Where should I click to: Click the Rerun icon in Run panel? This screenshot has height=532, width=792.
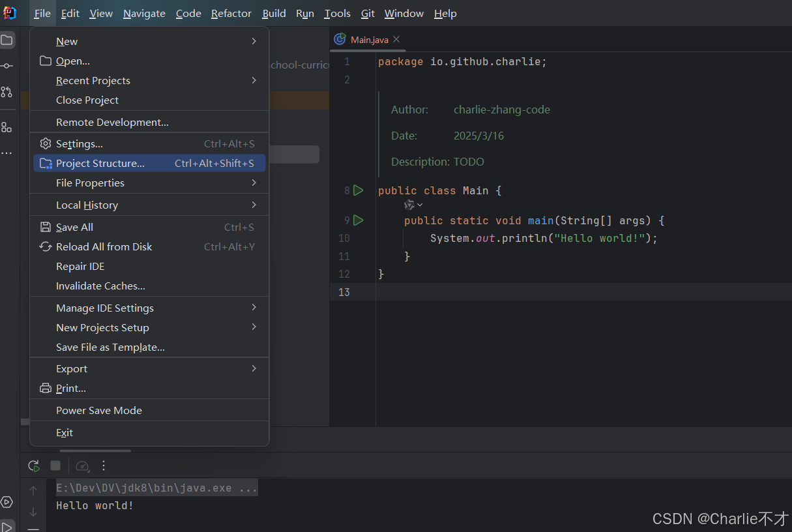pyautogui.click(x=33, y=465)
